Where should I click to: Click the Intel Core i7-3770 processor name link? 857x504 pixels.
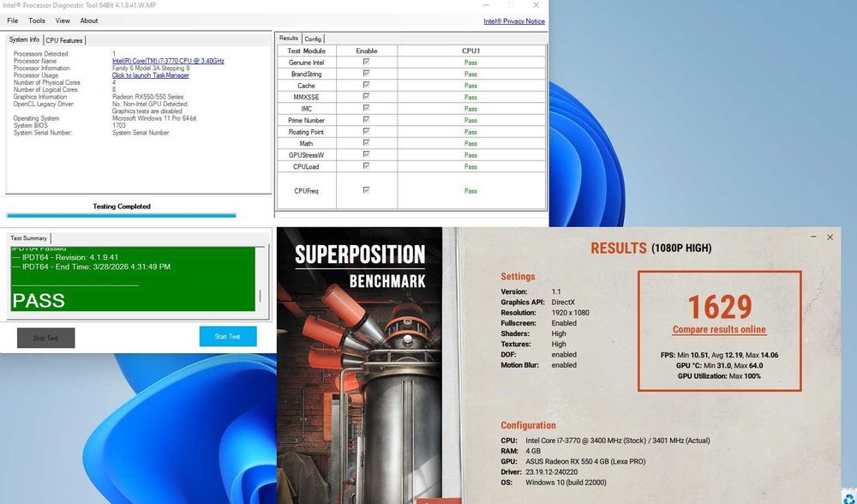pyautogui.click(x=168, y=61)
